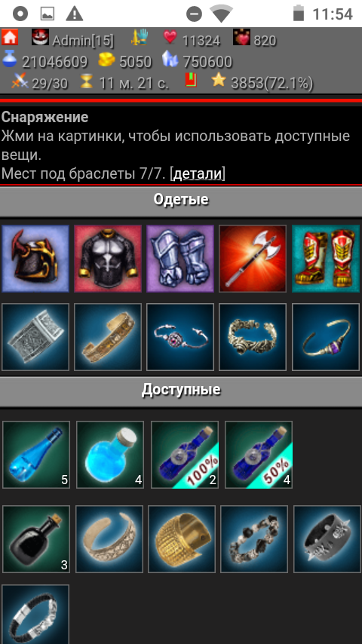Select the equipped black chest armor
362x644 pixels.
click(108, 259)
